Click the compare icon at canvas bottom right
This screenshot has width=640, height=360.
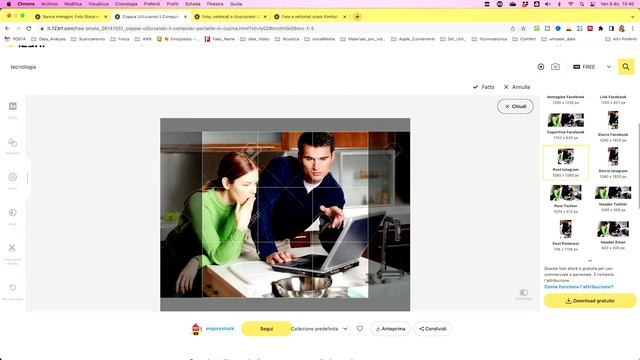[x=524, y=293]
